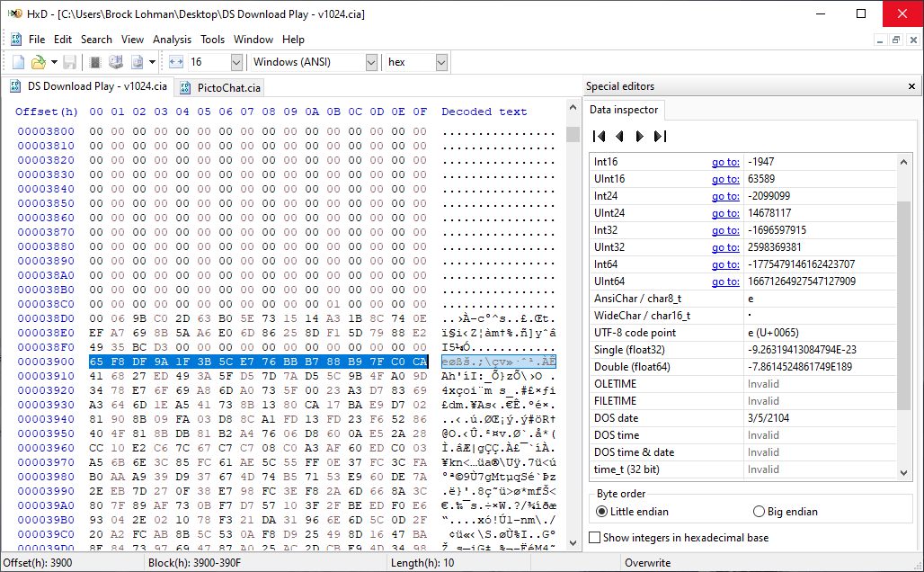
Task: Click the Decoded text column header
Action: click(x=484, y=112)
